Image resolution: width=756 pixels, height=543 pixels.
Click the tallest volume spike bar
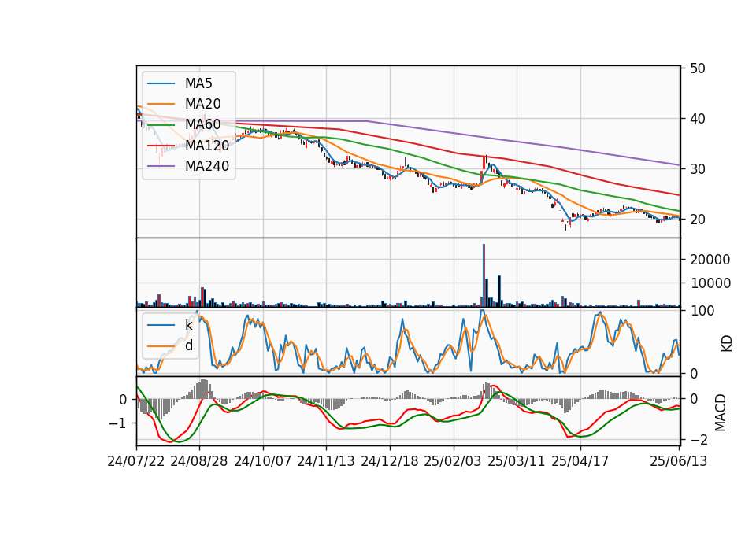click(x=484, y=275)
